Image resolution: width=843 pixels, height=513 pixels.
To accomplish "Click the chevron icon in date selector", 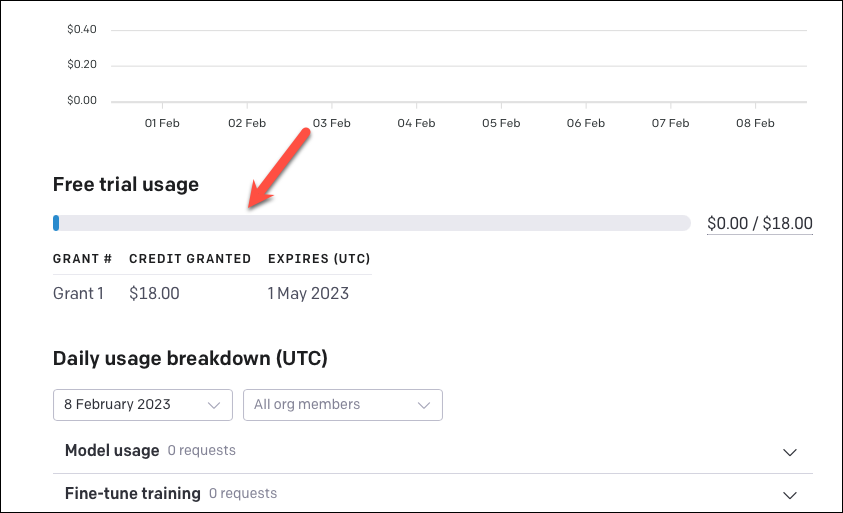I will (x=214, y=405).
